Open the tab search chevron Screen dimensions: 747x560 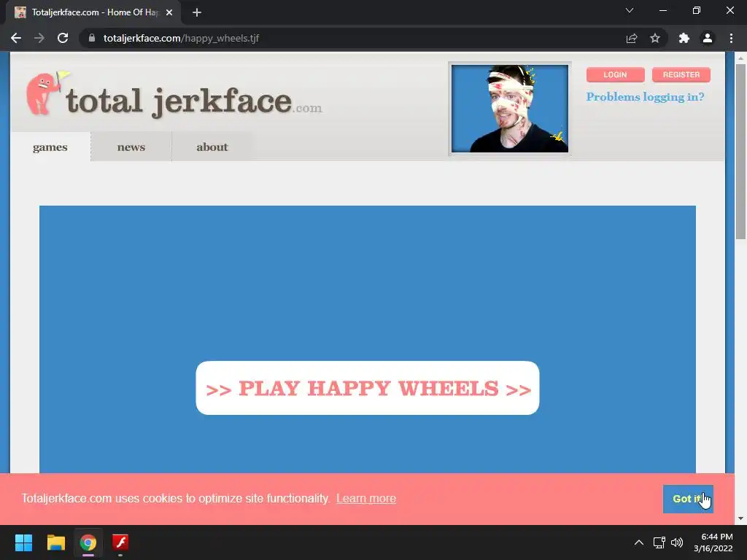[x=630, y=10]
